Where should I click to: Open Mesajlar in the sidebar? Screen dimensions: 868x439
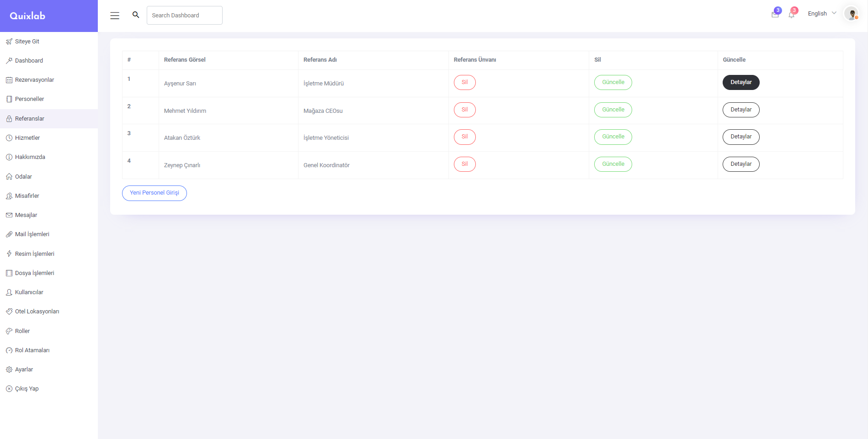click(49, 215)
